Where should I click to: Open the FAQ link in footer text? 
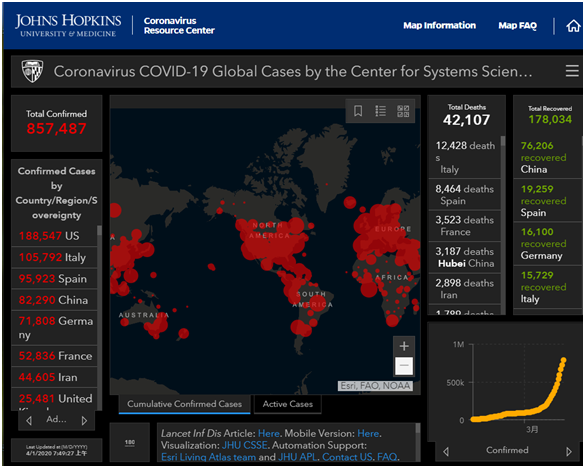click(387, 457)
